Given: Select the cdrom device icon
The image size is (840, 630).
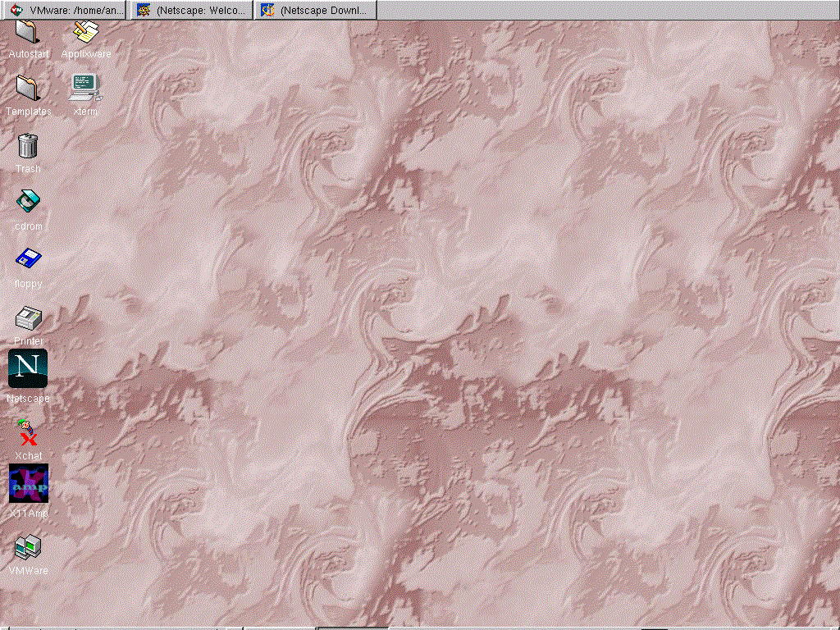Looking at the screenshot, I should click(28, 202).
